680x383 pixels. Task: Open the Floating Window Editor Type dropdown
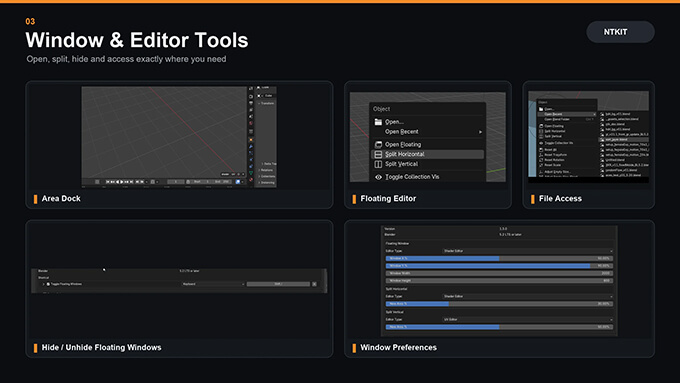[528, 251]
